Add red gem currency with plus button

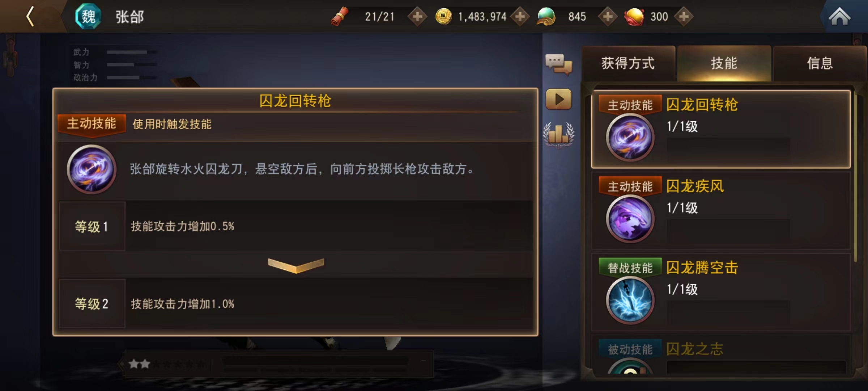pos(684,17)
